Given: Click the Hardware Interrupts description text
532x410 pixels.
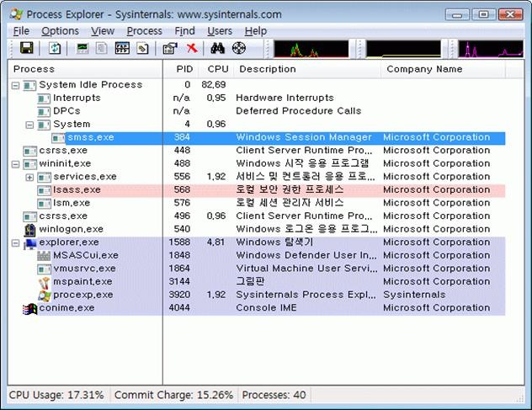Looking at the screenshot, I should [285, 99].
